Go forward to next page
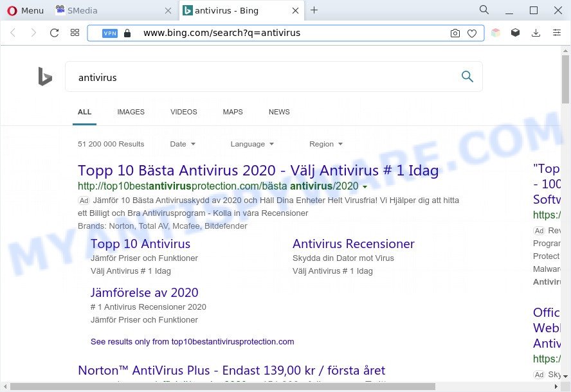Image resolution: width=571 pixels, height=392 pixels. 33,33
